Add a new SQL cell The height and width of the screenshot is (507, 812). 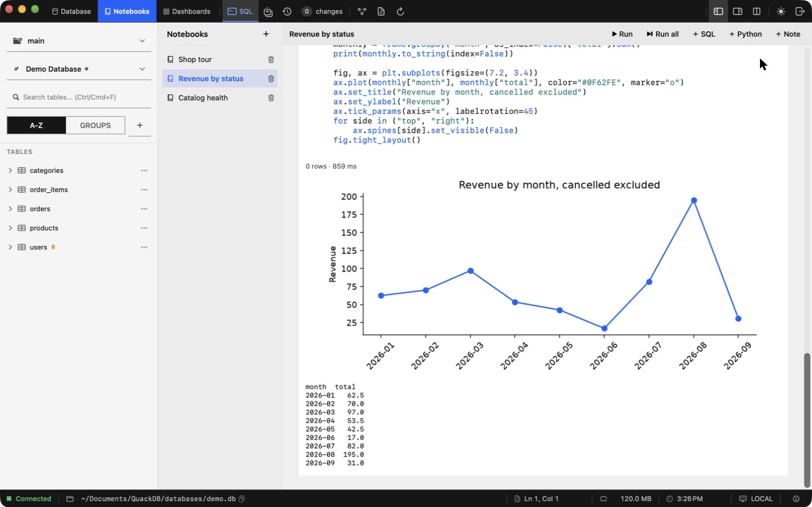click(x=704, y=34)
